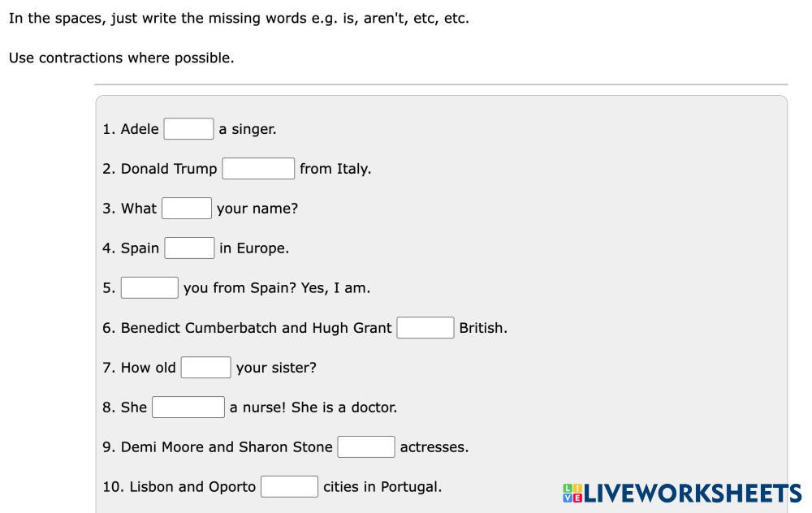This screenshot has height=513, width=812.
Task: Select the blank before 'British.'
Action: click(x=425, y=328)
